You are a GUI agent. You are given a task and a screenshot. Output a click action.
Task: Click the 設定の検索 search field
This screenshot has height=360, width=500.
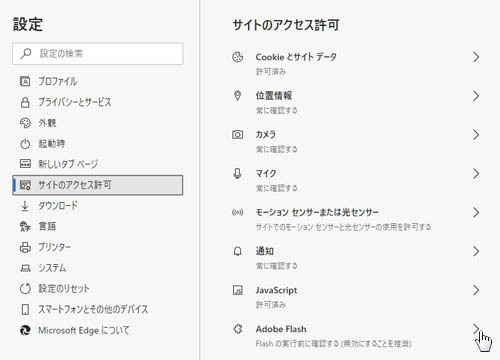pos(98,53)
